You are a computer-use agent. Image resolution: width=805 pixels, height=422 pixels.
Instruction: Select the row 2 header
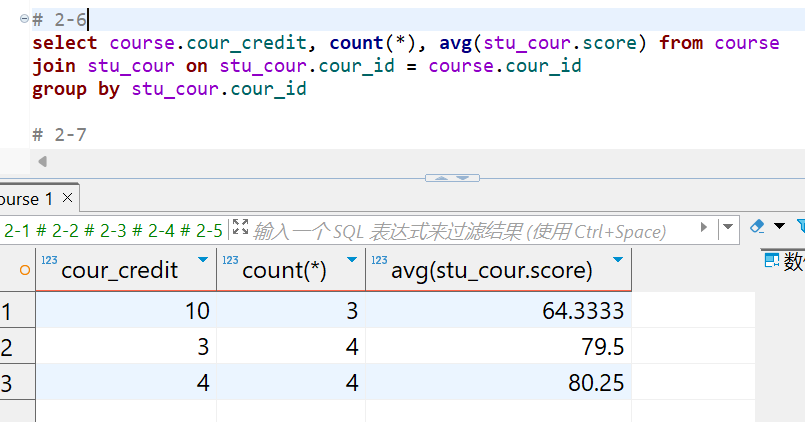(x=8, y=347)
